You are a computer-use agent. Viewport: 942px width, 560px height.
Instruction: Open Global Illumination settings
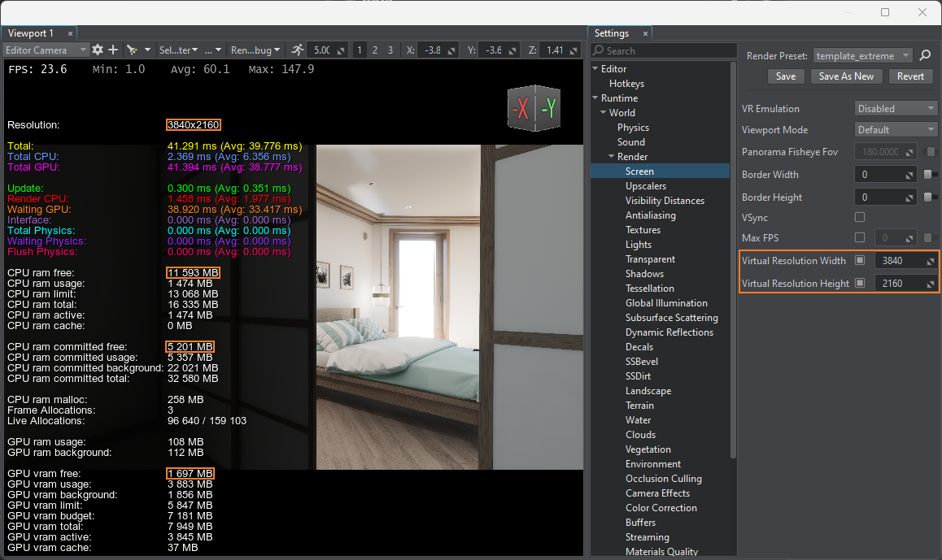(666, 303)
